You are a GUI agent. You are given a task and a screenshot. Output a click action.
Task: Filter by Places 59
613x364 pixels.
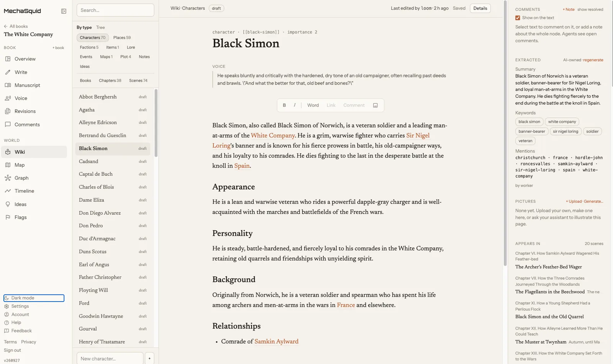point(122,38)
